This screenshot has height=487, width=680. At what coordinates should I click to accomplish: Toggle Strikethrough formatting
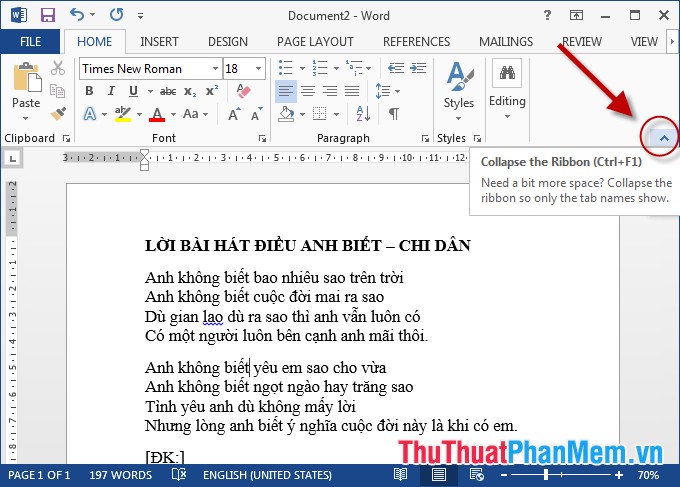coord(168,91)
